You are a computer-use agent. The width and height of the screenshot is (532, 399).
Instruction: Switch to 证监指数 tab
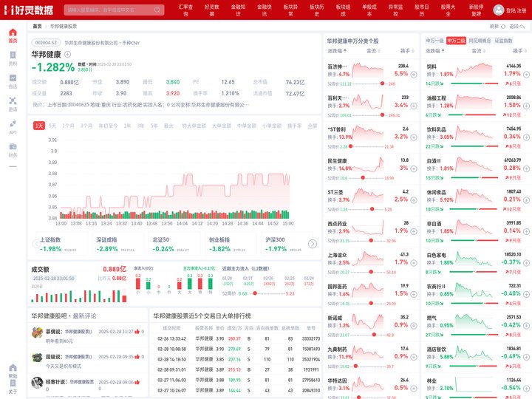tap(503, 41)
